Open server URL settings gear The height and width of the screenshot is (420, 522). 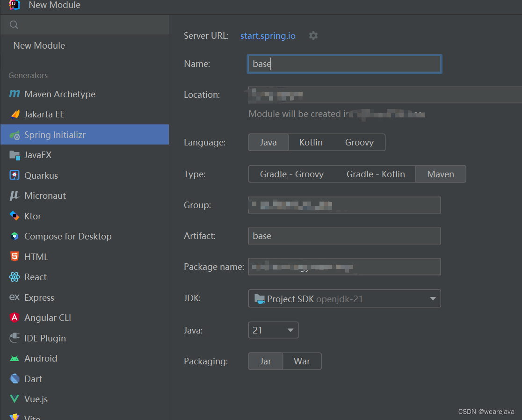click(313, 36)
